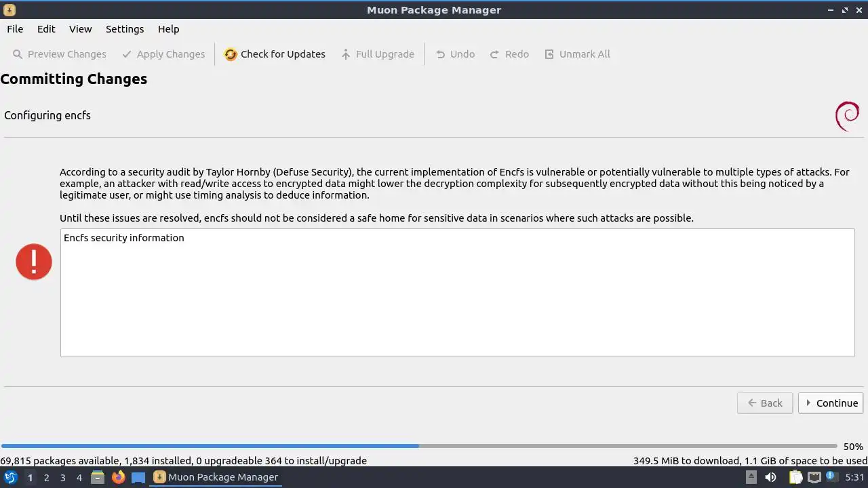Viewport: 868px width, 488px height.
Task: Click the update notifier tray icon
Action: 831,476
